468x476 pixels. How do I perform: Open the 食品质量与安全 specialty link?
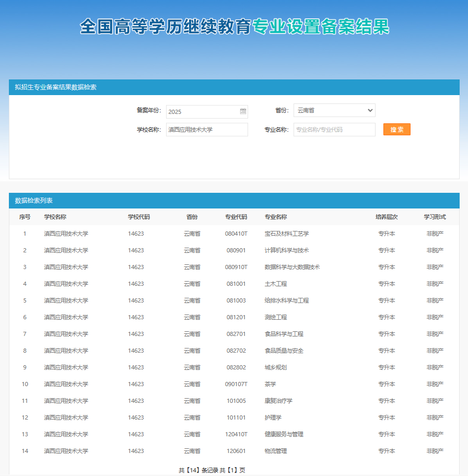point(284,351)
